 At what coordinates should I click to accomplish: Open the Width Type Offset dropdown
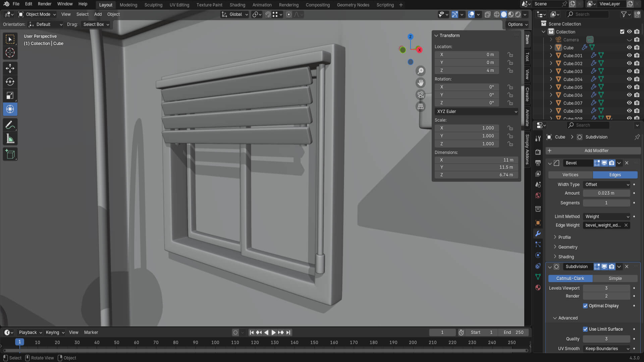click(606, 184)
